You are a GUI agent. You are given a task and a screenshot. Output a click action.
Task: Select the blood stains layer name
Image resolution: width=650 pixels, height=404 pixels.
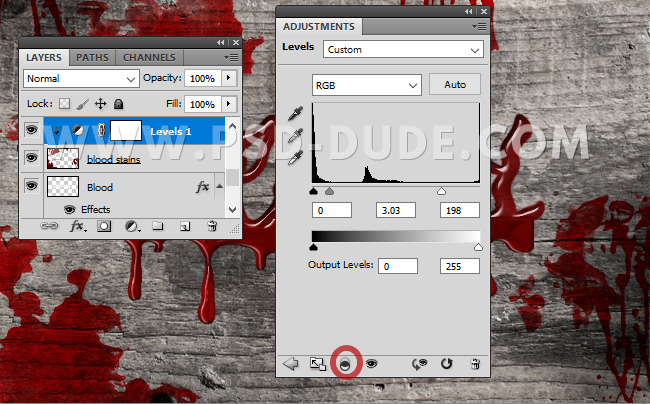(x=114, y=160)
